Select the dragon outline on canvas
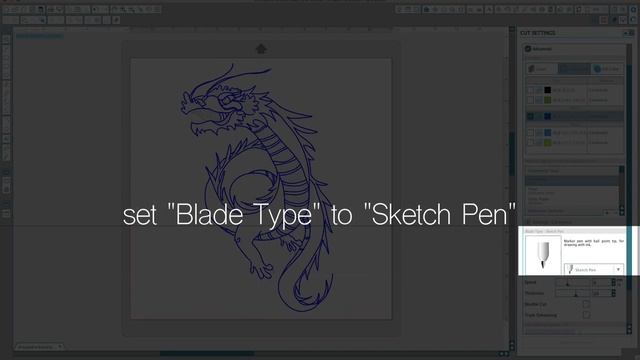The image size is (640, 360). click(257, 188)
